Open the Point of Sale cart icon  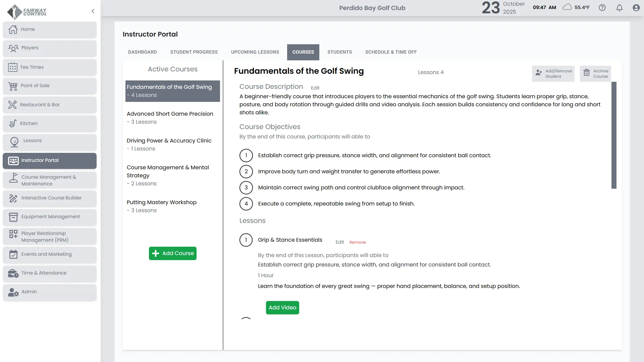click(x=13, y=86)
